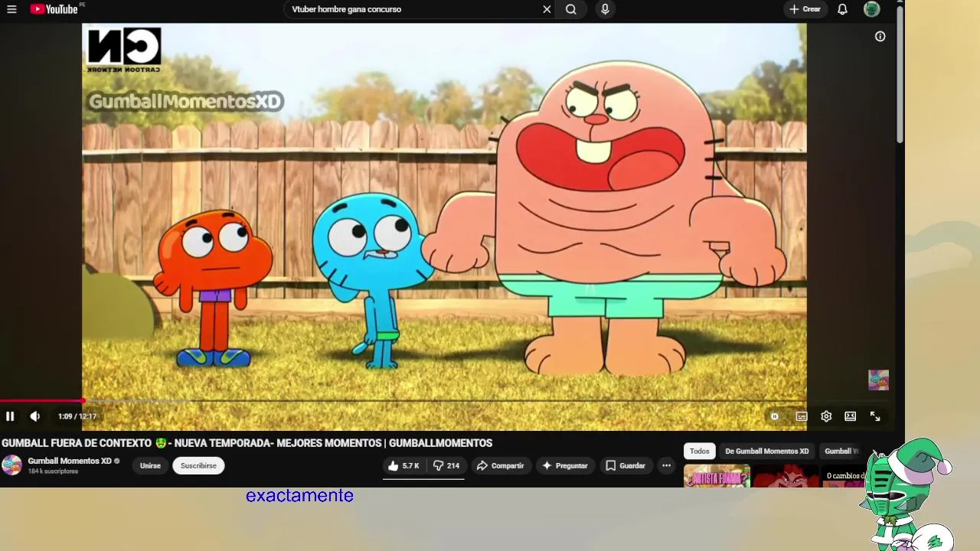Viewport: 980px width, 551px height.
Task: Open more actions three-dot menu
Action: click(666, 465)
